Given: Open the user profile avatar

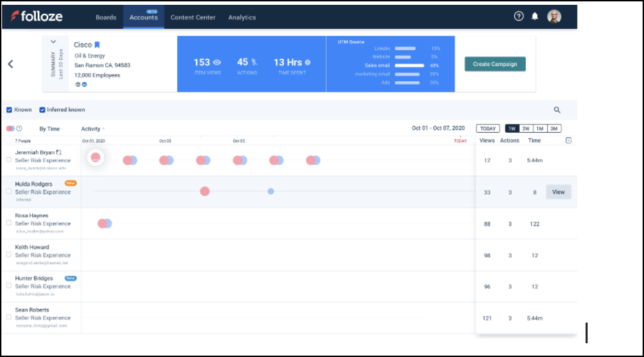Looking at the screenshot, I should (554, 17).
